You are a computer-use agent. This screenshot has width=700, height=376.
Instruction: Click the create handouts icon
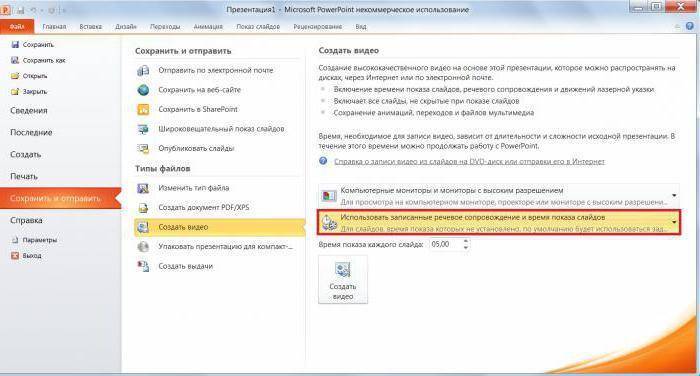tap(143, 266)
